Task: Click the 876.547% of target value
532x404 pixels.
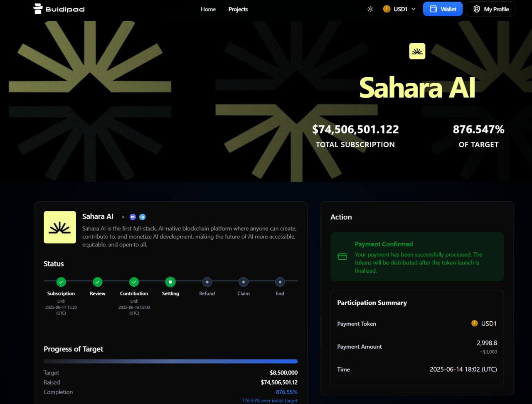Action: click(478, 129)
